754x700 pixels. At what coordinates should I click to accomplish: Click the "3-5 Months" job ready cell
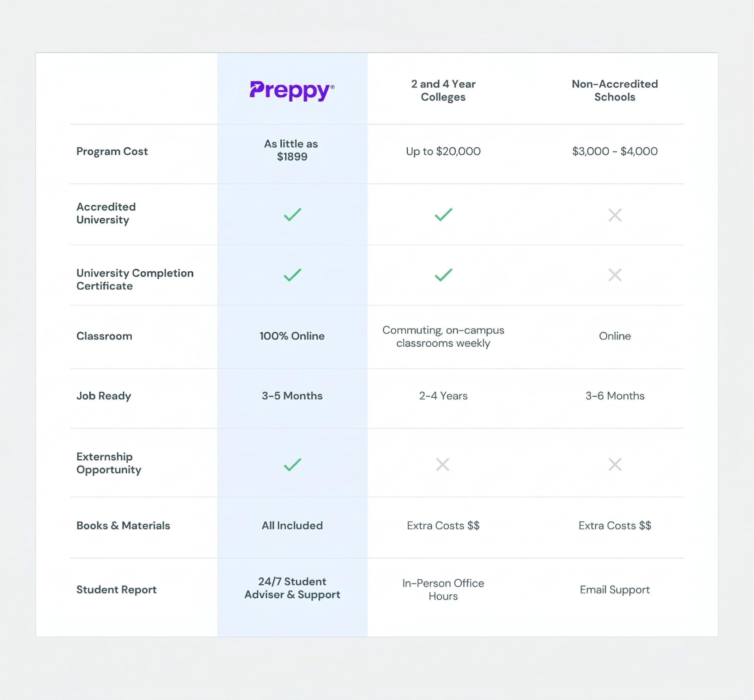292,396
